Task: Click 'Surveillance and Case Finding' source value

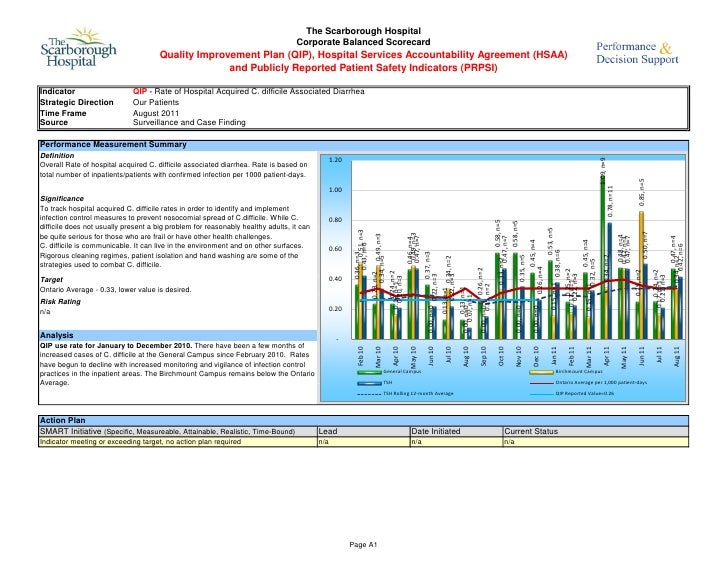Action: 189,123
